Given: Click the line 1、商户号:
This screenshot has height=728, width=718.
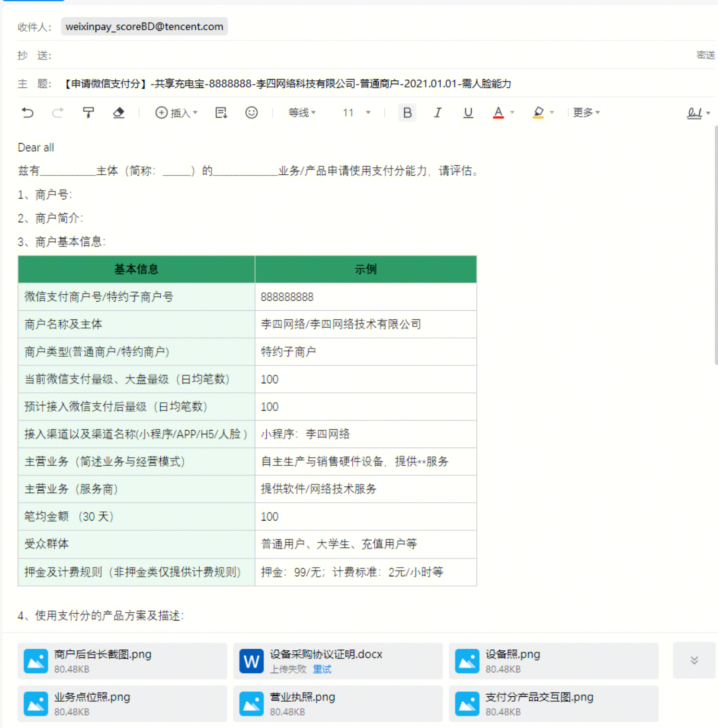Looking at the screenshot, I should pos(45,194).
